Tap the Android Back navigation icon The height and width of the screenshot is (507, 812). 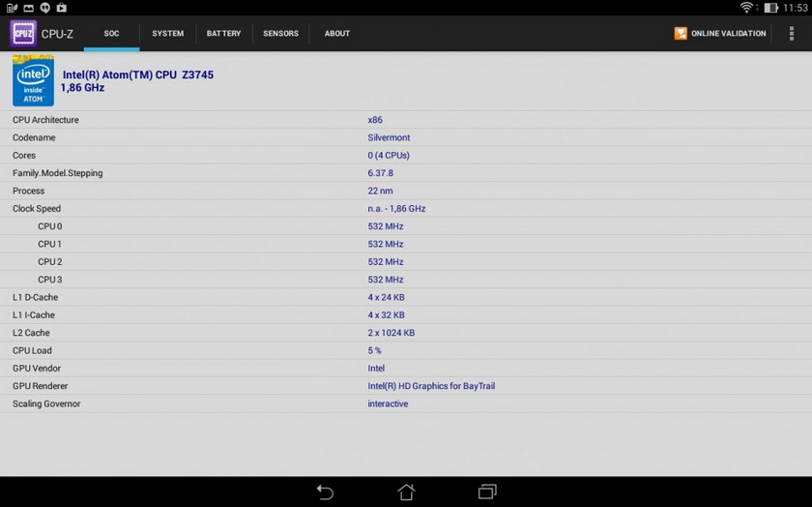(x=325, y=492)
